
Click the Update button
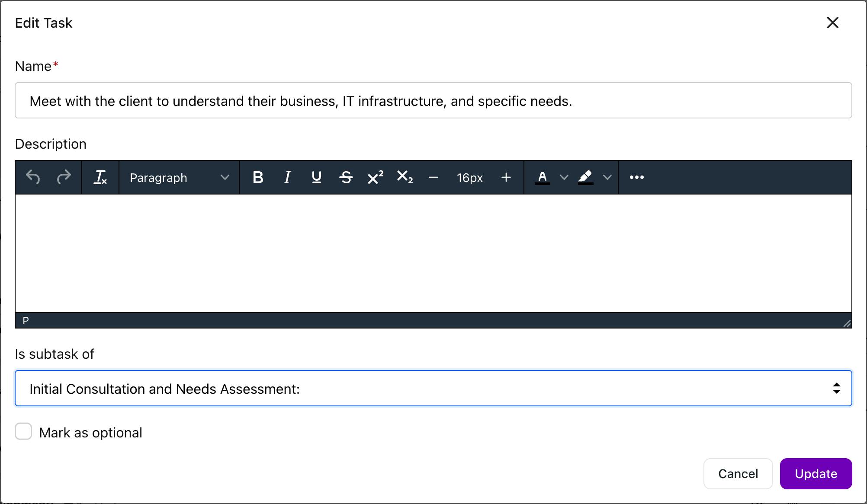point(816,474)
